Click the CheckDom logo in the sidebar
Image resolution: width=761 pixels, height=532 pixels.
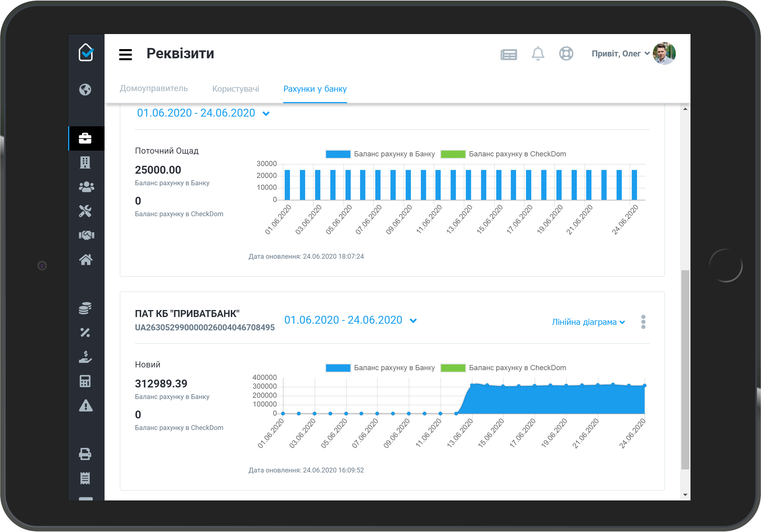click(x=86, y=52)
